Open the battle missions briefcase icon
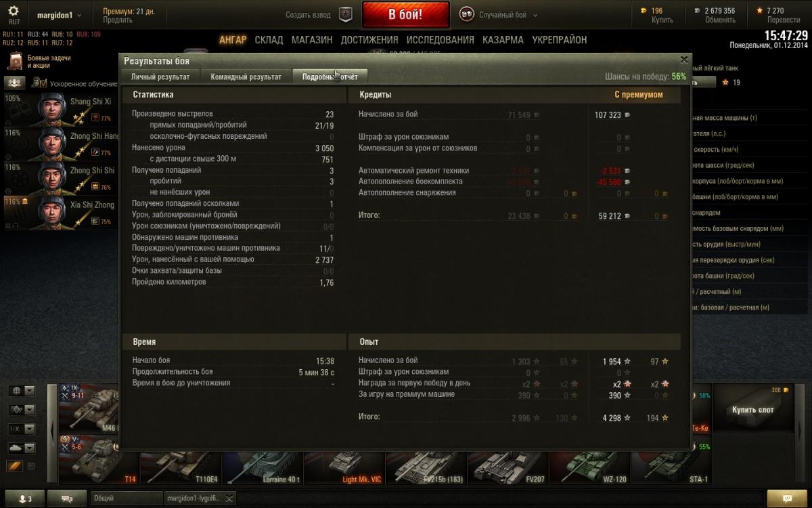Image resolution: width=812 pixels, height=508 pixels. tap(15, 62)
